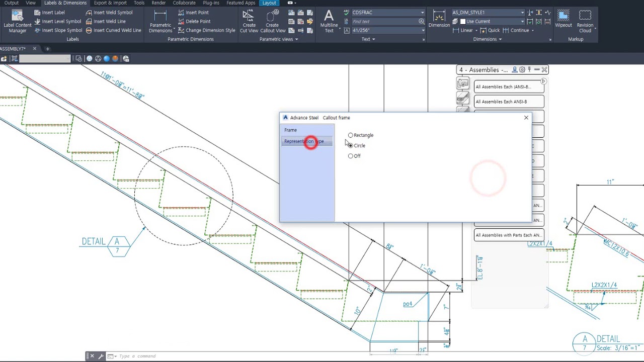The height and width of the screenshot is (362, 644).
Task: Click the Multiline Text tool
Action: (329, 21)
